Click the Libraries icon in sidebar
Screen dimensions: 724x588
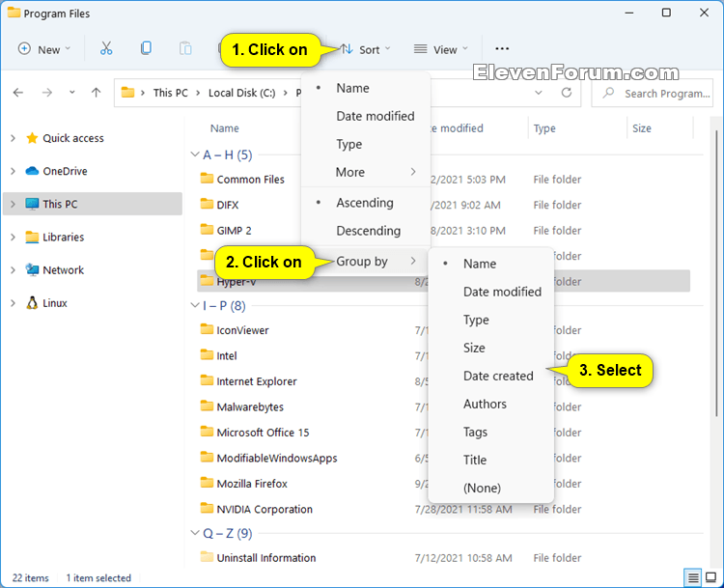point(32,237)
